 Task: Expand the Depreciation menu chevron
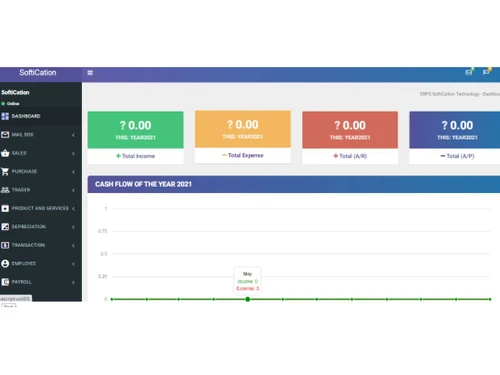(x=73, y=227)
